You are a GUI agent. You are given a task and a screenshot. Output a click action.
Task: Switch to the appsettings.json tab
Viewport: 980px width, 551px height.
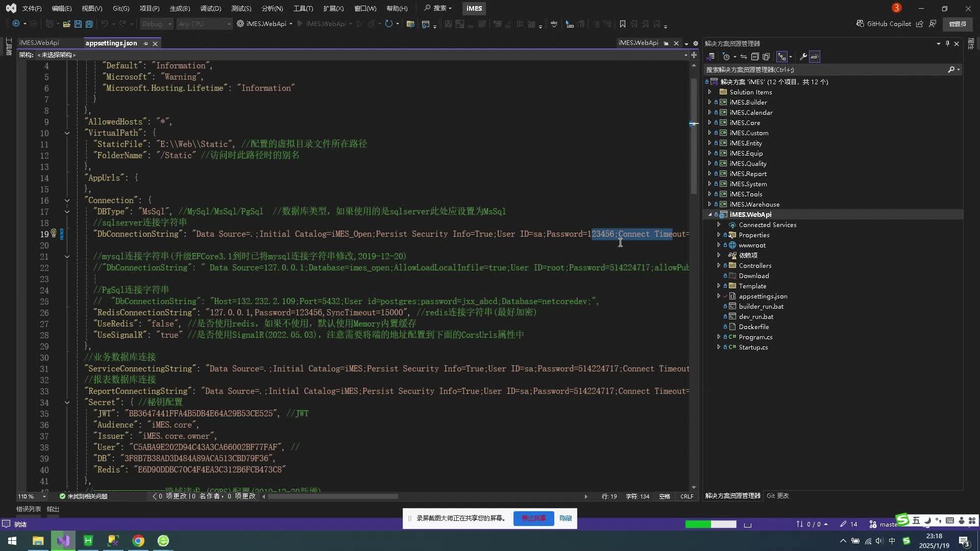pos(111,43)
